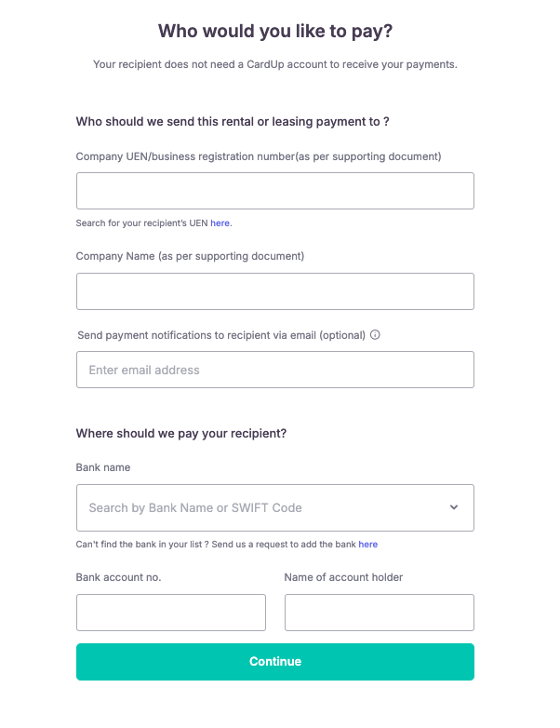Viewport: 560px width, 728px height.
Task: Click the info icon beside email notifications
Action: [375, 335]
